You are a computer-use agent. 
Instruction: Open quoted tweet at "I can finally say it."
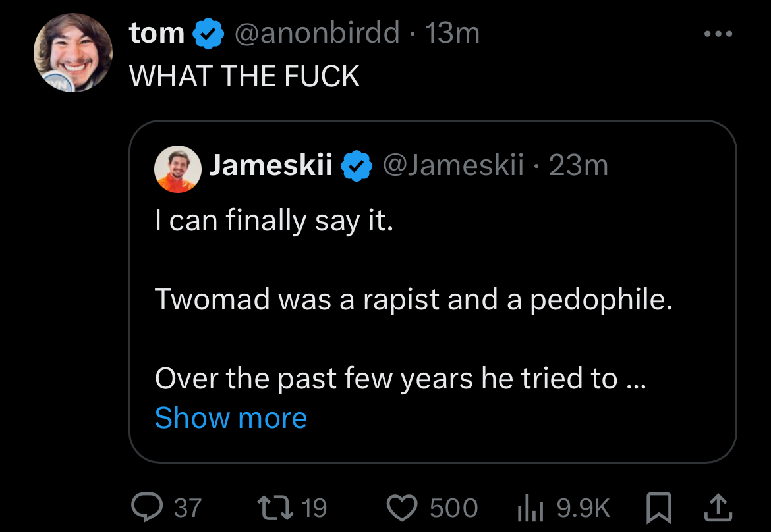click(273, 221)
